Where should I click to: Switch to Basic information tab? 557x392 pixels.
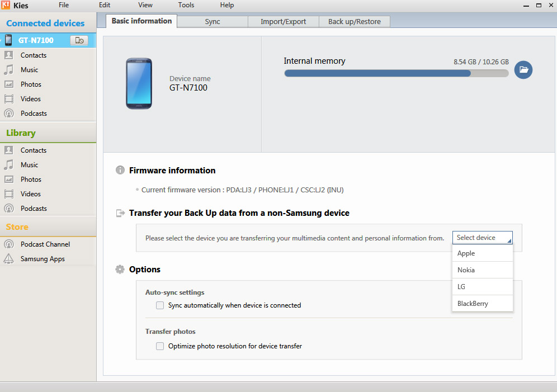click(x=141, y=21)
